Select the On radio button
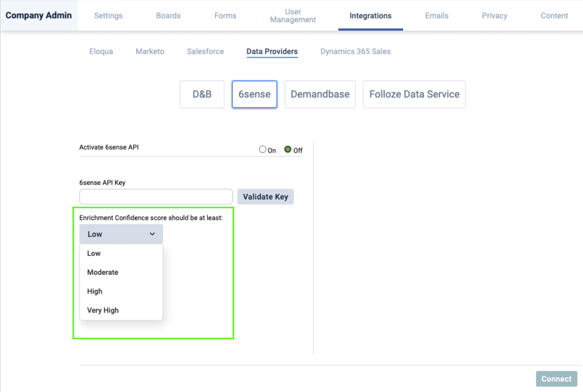583x392 pixels. point(263,150)
